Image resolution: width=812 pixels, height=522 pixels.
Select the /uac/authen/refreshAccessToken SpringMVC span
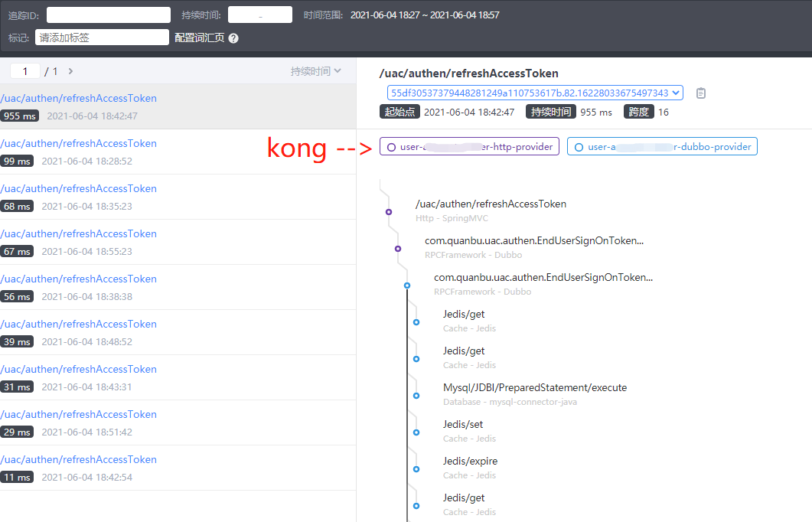[491, 210]
